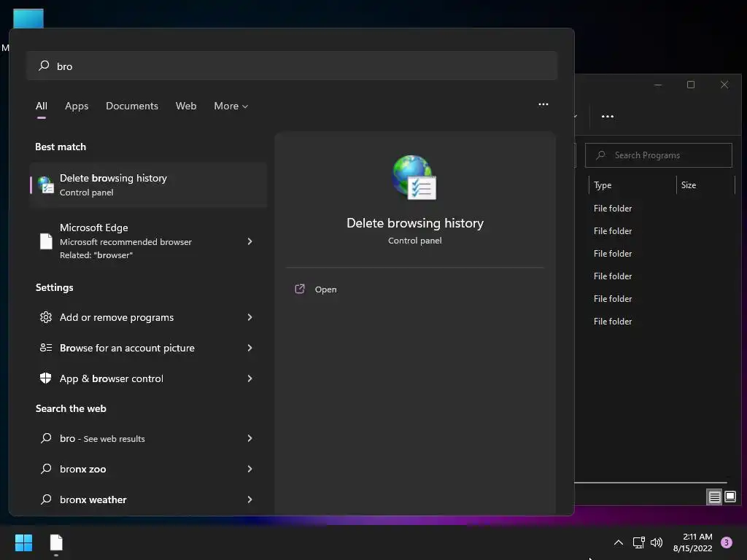Expand the Microsoft Edge result chevron
This screenshot has height=560, width=747.
249,241
